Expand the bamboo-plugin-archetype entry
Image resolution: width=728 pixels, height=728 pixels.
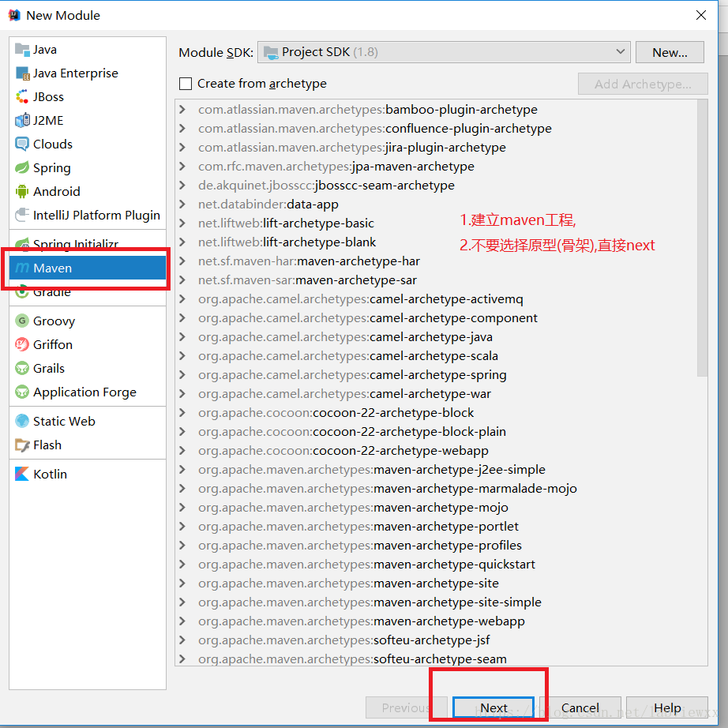(182, 110)
